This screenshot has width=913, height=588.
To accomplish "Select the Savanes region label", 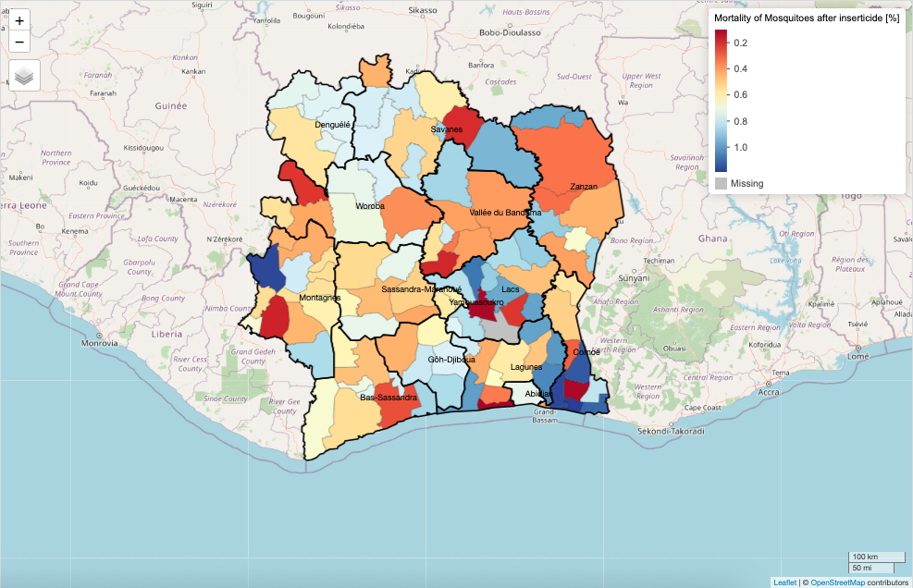I will coord(446,129).
